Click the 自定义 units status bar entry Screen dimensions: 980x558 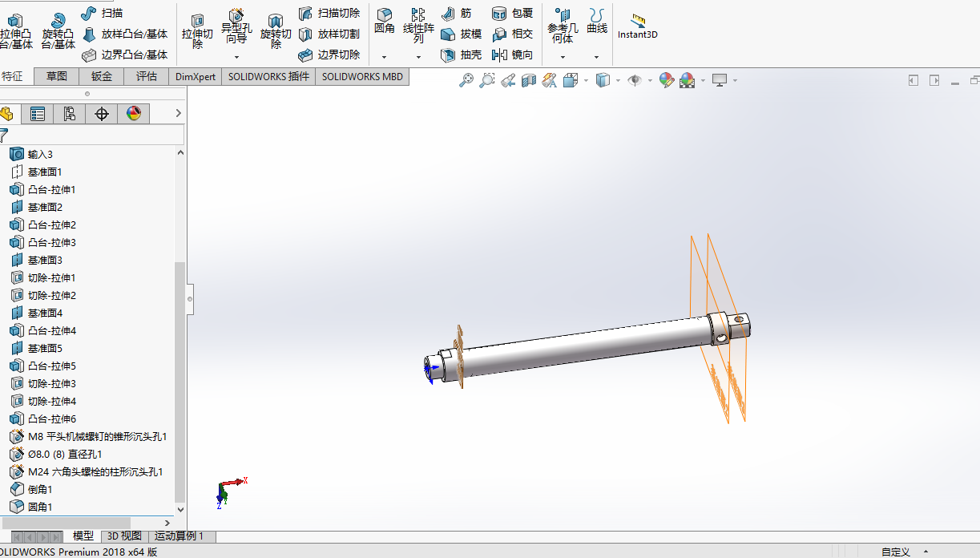[x=896, y=552]
